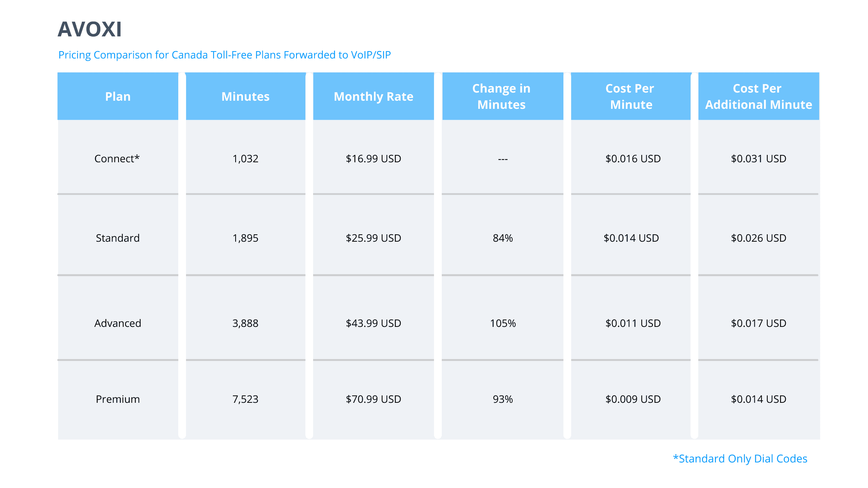Click the $43.99 USD monthly rate cell

tap(373, 323)
